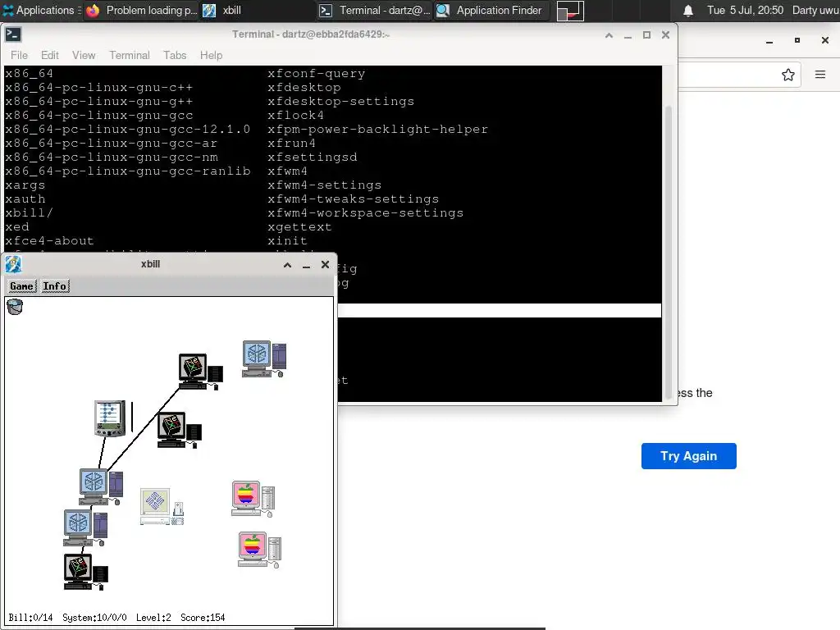Click the white highlighted line in terminal
Image resolution: width=840 pixels, height=630 pixels.
pyautogui.click(x=500, y=310)
